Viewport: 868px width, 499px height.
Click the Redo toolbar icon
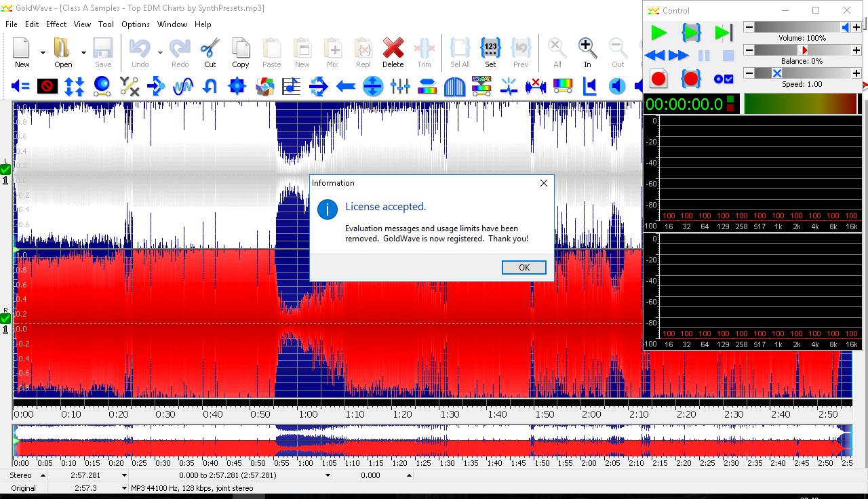(180, 49)
